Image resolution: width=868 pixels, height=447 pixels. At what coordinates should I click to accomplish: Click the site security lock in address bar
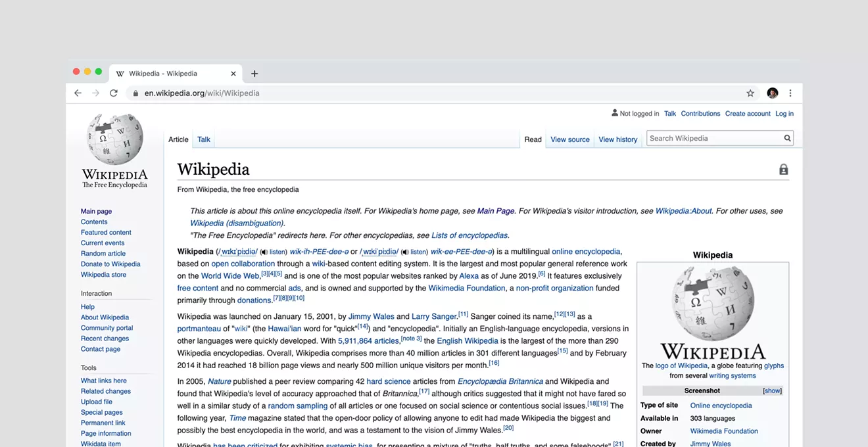[x=136, y=93]
